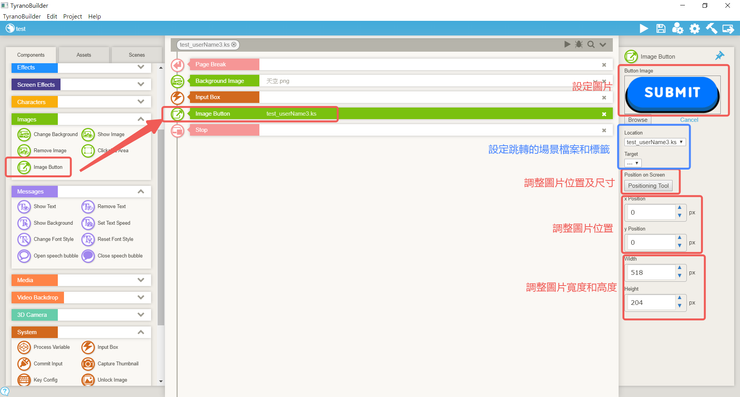740x397 pixels.
Task: Preview the game with the top play icon
Action: 643,28
